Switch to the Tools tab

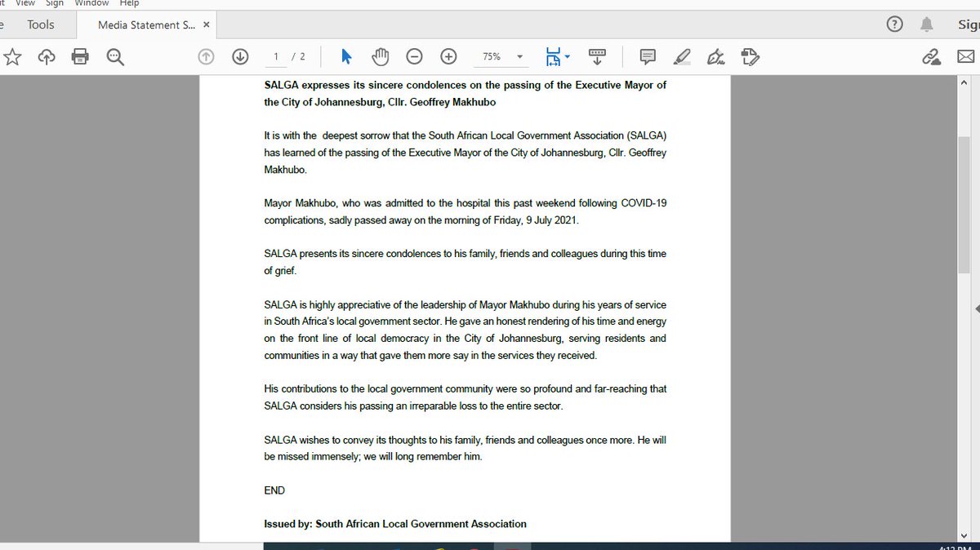[41, 24]
